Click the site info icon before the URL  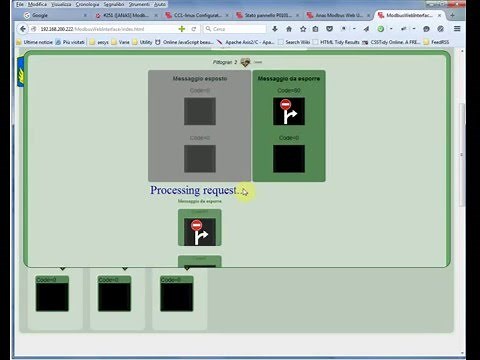[x=33, y=29]
